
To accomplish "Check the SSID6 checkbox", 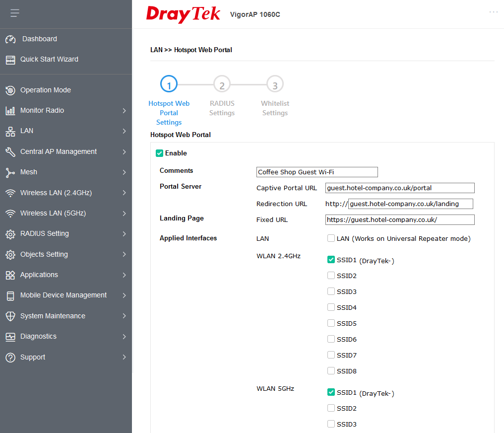I will (x=331, y=339).
